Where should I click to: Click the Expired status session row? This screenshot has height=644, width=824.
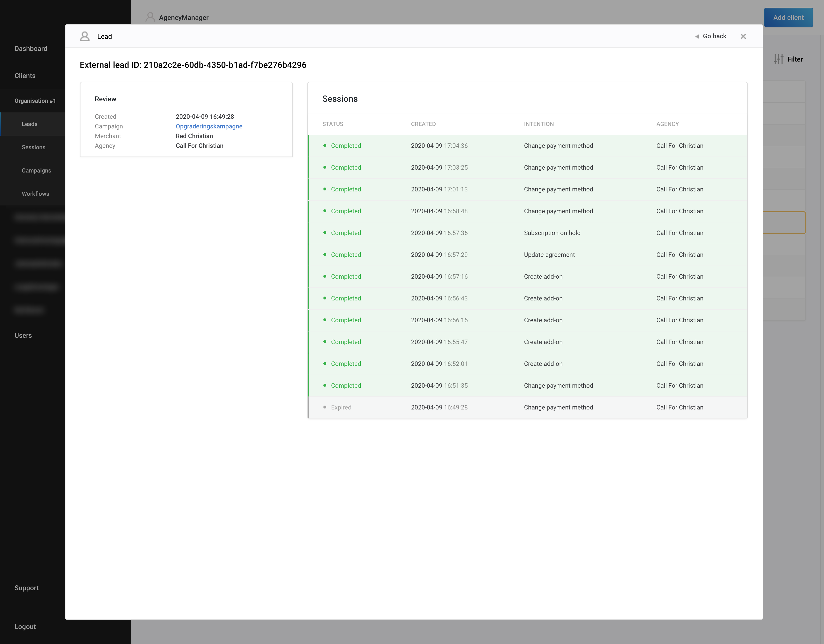[x=528, y=408]
